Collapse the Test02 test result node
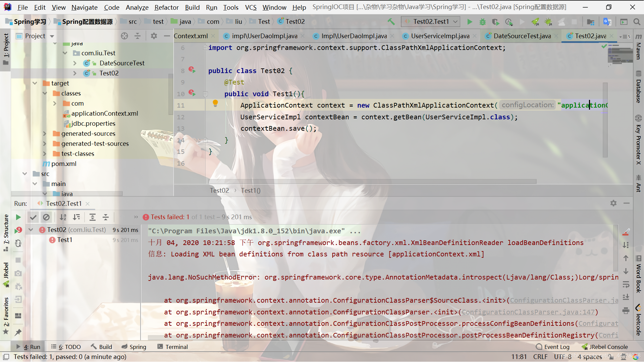This screenshot has width=644, height=362. tap(31, 230)
